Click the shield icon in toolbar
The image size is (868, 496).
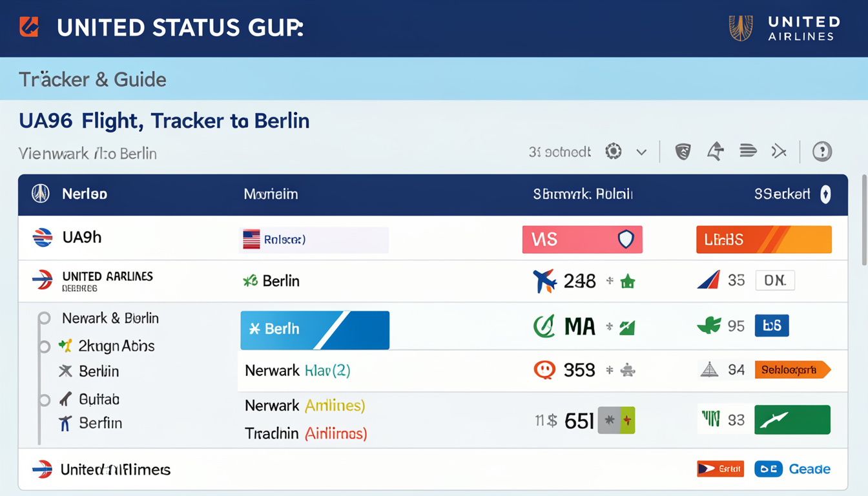coord(683,152)
